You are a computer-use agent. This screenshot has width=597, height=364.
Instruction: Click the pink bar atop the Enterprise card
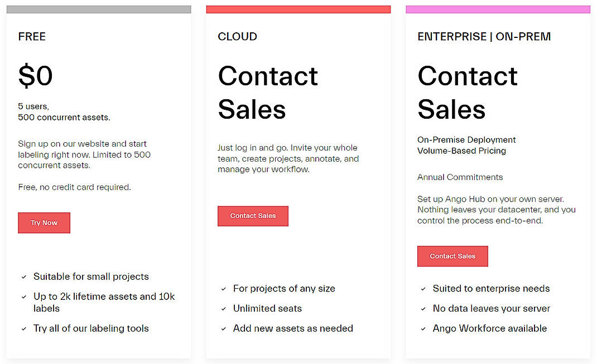point(498,8)
